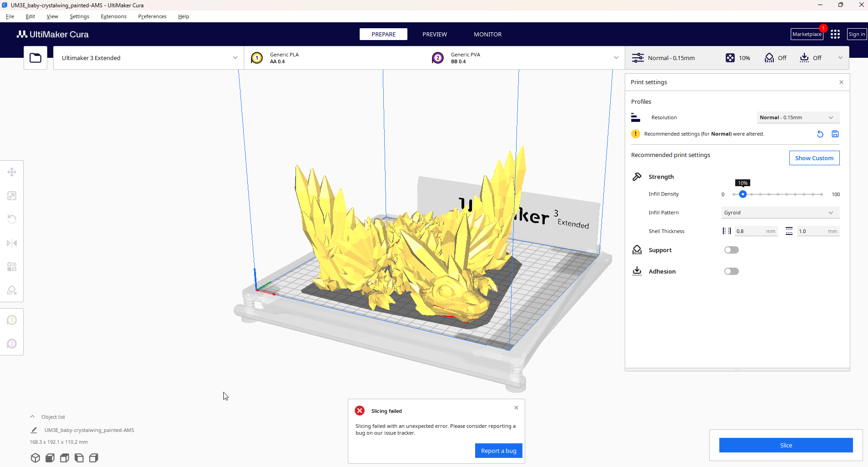Open the Resolution profile dropdown
The width and height of the screenshot is (868, 467).
click(x=797, y=117)
